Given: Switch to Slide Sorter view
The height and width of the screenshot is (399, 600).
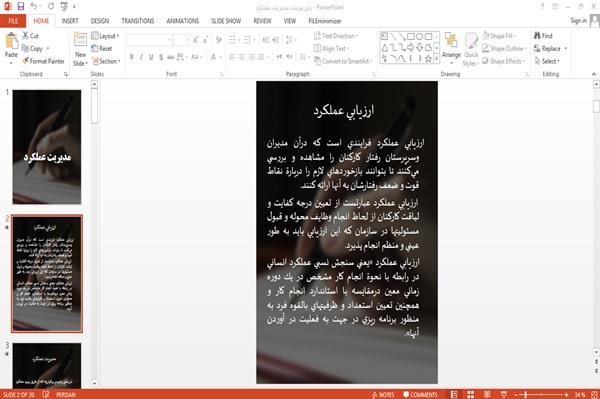Looking at the screenshot, I should point(471,395).
